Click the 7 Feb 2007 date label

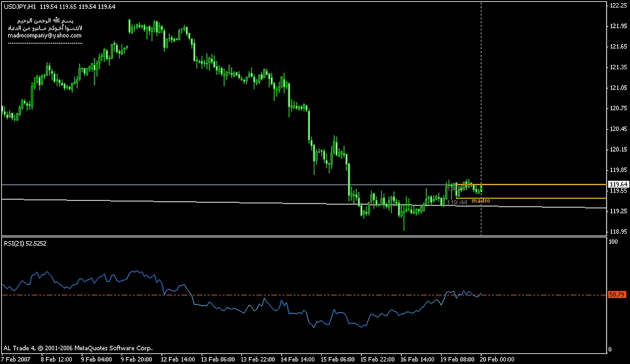tap(16, 359)
